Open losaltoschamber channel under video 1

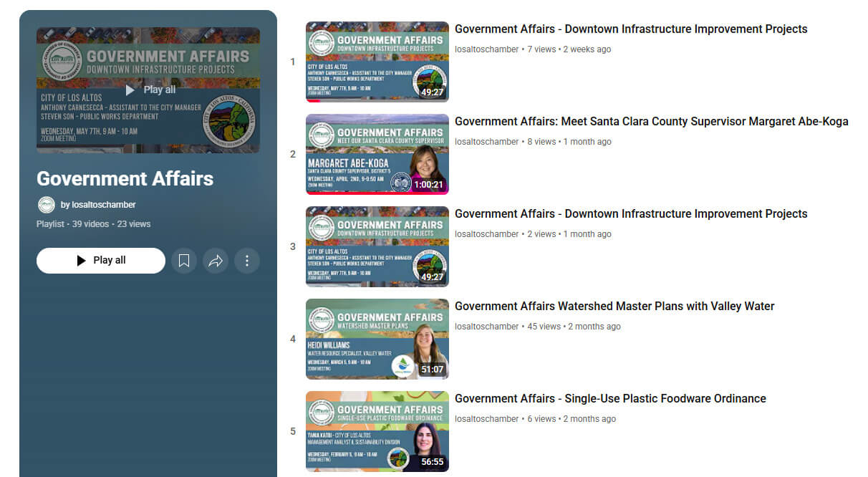(x=486, y=49)
